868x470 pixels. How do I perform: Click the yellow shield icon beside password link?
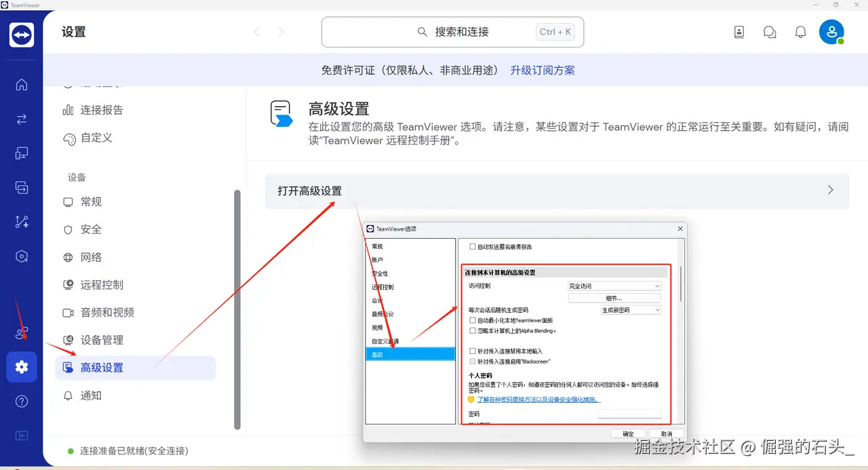[x=471, y=399]
